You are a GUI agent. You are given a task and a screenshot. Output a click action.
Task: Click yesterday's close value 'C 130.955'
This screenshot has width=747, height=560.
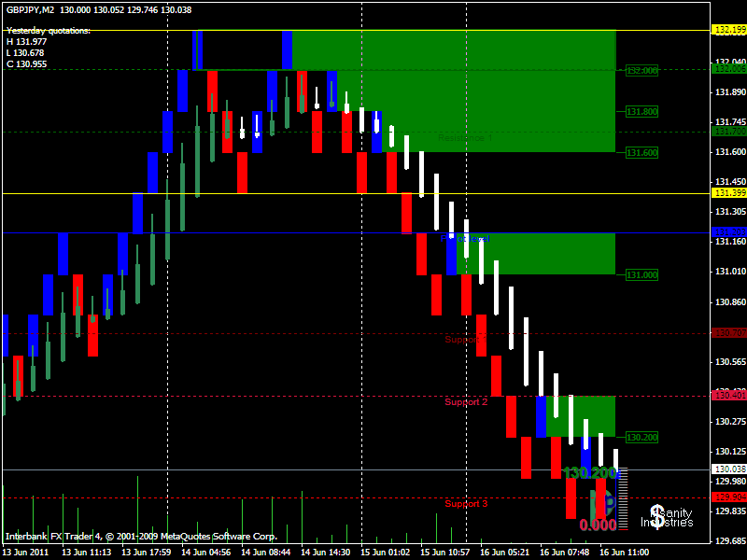pyautogui.click(x=27, y=64)
